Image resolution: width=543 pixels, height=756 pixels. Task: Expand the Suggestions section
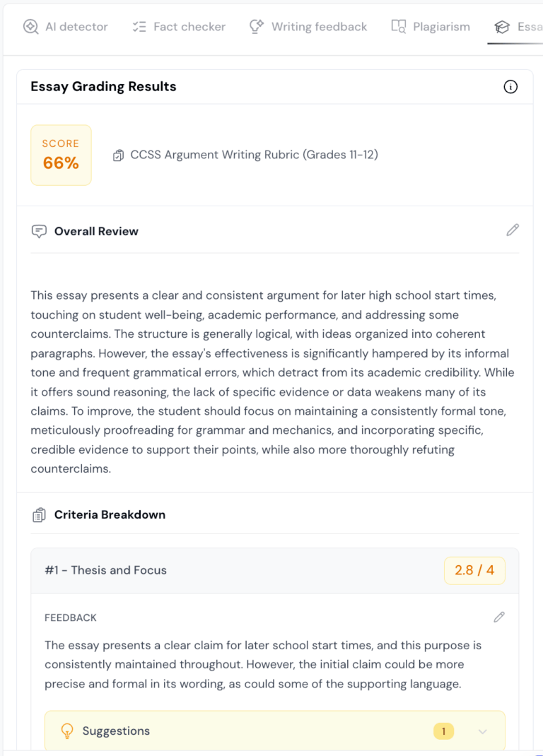point(483,731)
